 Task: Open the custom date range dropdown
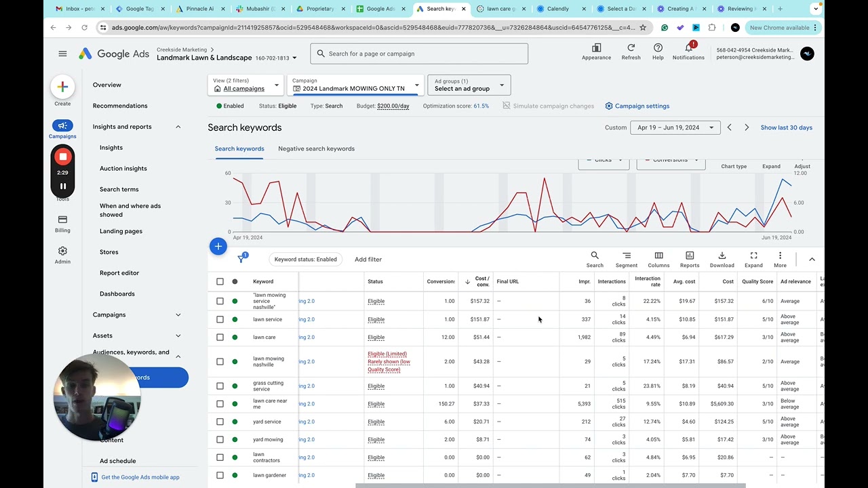click(x=675, y=127)
